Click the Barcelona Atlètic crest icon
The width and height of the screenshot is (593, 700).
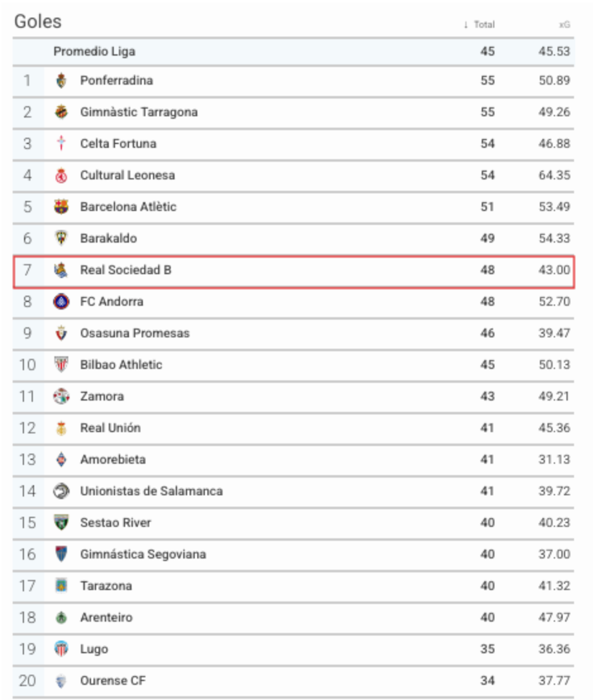pyautogui.click(x=61, y=207)
